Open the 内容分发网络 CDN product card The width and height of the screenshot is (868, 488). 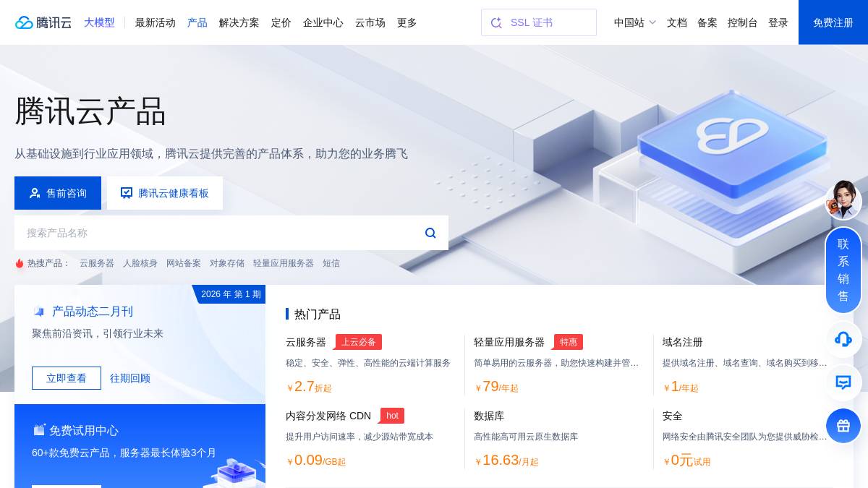[x=328, y=416]
